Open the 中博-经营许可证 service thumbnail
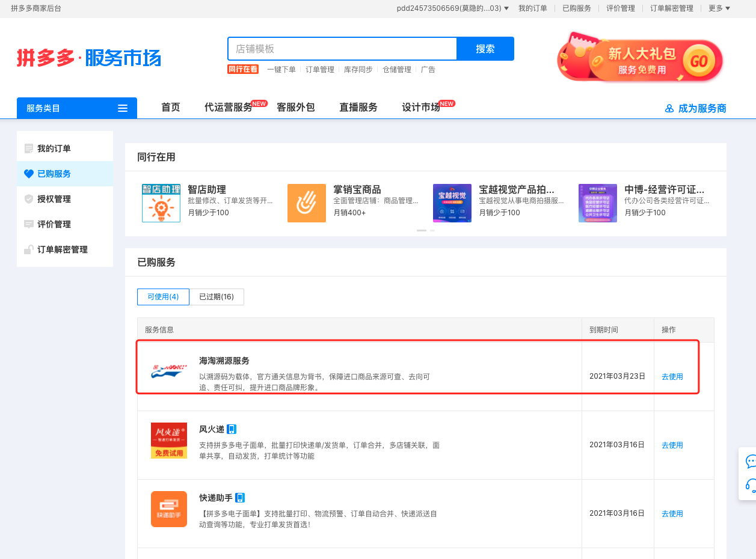This screenshot has width=756, height=559. coord(598,203)
